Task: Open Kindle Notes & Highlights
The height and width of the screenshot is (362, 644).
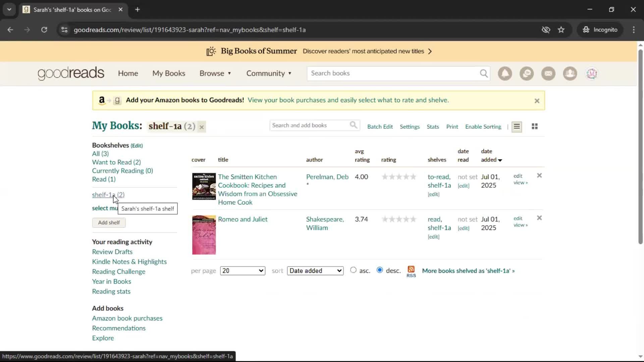Action: point(129,262)
